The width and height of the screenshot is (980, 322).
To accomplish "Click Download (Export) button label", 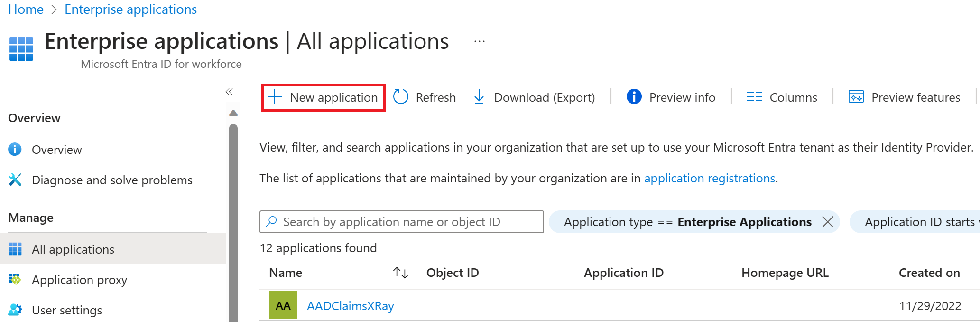I will click(545, 97).
